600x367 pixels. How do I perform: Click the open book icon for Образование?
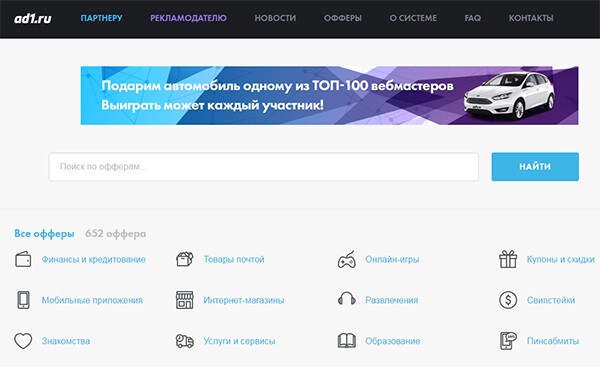click(347, 341)
